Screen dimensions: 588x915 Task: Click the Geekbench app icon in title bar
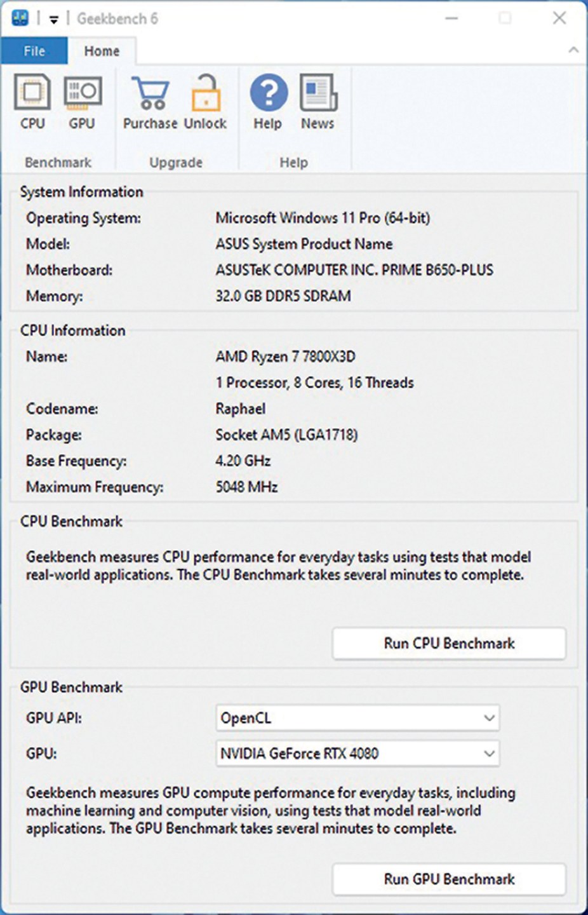tap(20, 18)
